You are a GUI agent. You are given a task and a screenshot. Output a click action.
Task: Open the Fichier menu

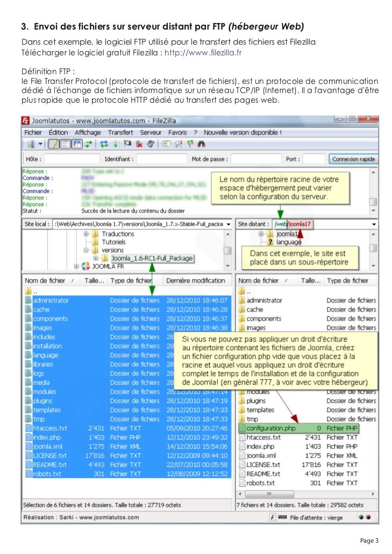[x=33, y=132]
